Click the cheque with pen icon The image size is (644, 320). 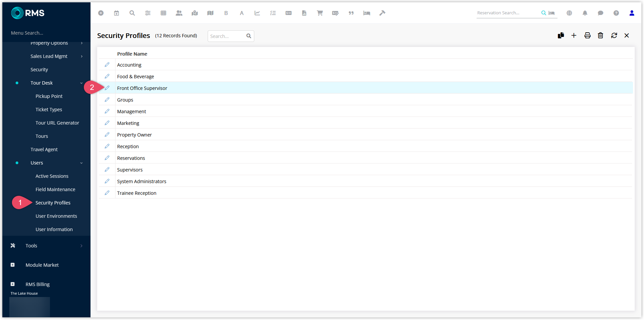click(335, 13)
